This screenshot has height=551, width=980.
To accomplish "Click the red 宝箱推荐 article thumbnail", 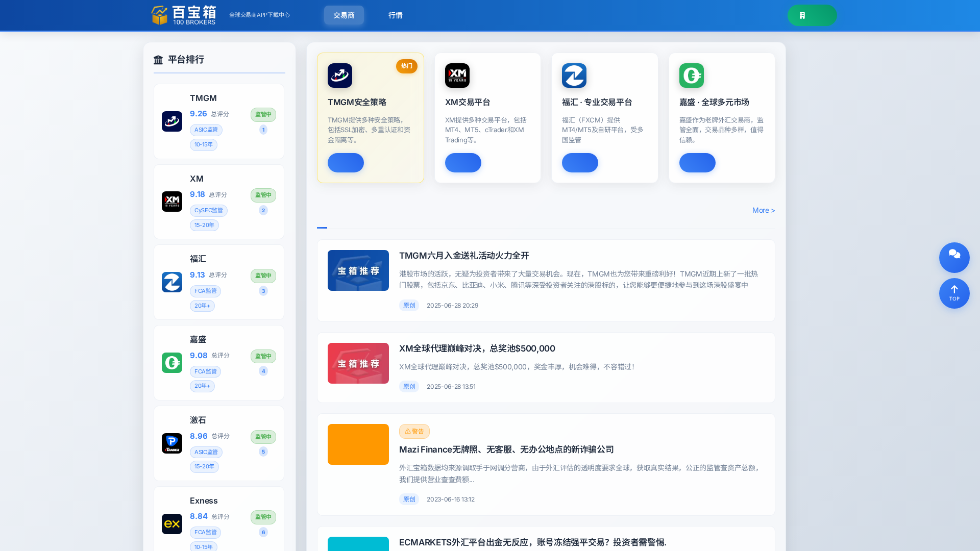I will tap(358, 363).
